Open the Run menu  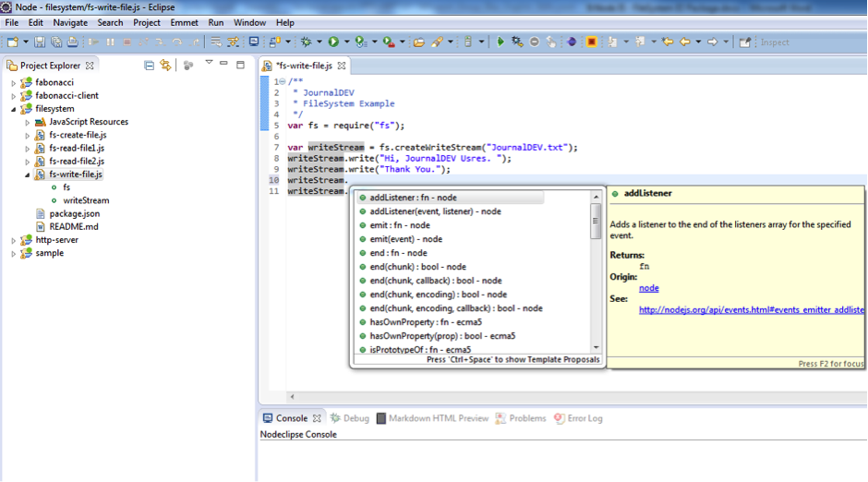pyautogui.click(x=216, y=23)
